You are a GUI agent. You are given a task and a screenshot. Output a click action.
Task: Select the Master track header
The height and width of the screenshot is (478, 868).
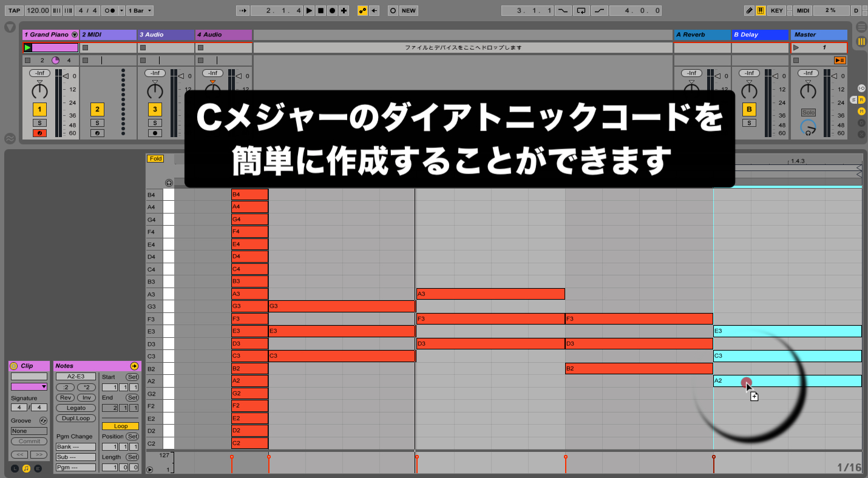click(819, 35)
